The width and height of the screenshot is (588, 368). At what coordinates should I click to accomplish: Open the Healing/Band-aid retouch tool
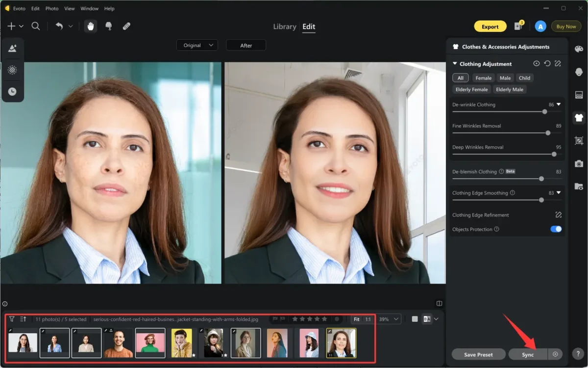(126, 26)
